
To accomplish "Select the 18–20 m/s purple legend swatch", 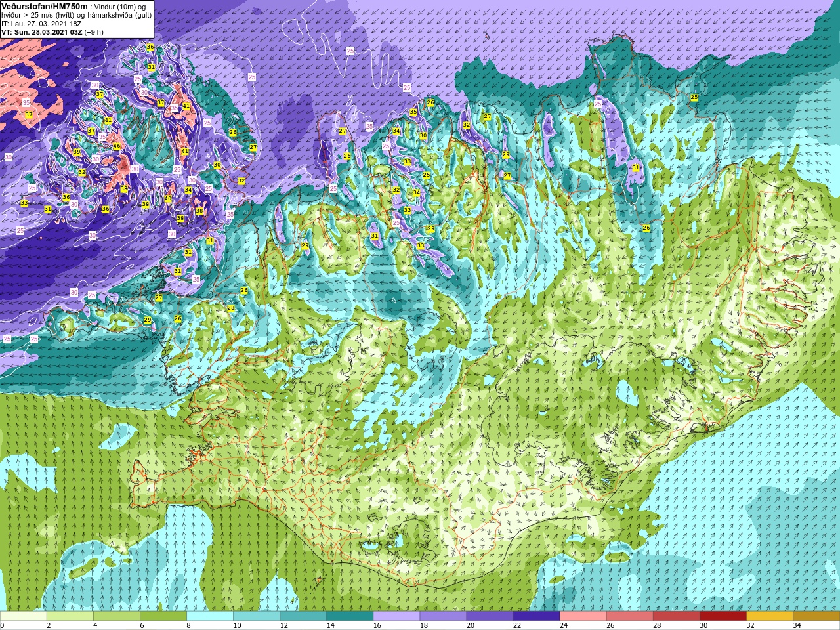I will (x=443, y=616).
